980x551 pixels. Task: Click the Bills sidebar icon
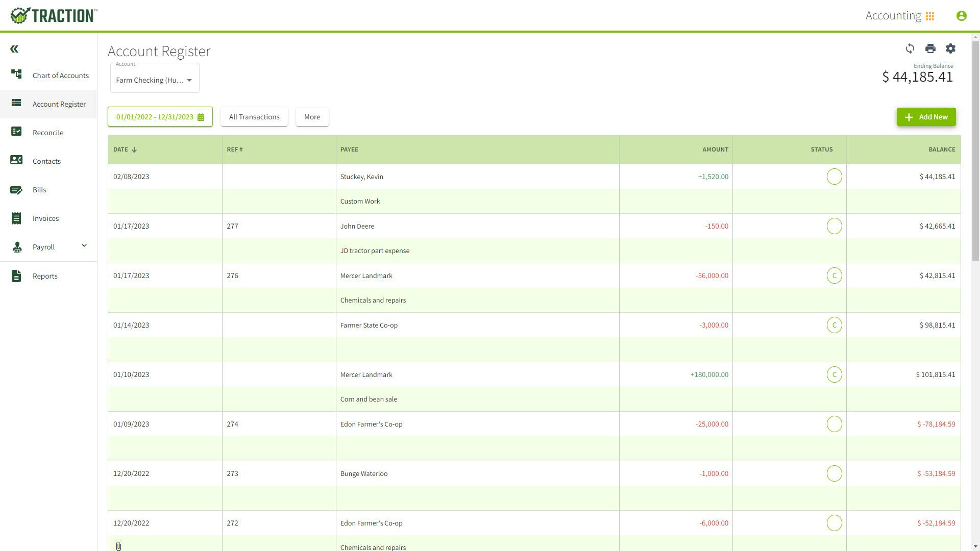point(16,190)
